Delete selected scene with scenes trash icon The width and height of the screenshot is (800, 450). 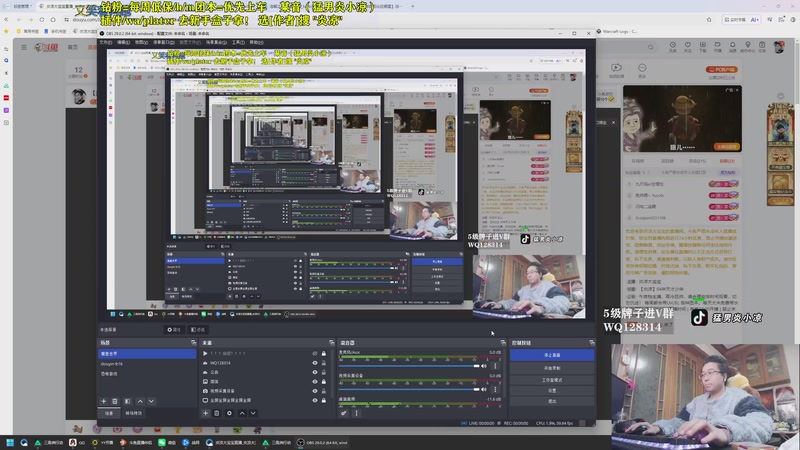(115, 401)
